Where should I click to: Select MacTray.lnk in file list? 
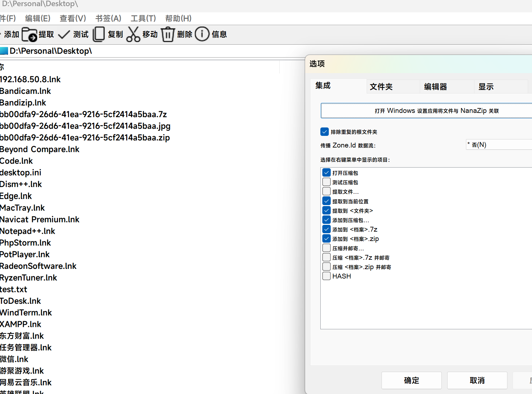point(22,208)
